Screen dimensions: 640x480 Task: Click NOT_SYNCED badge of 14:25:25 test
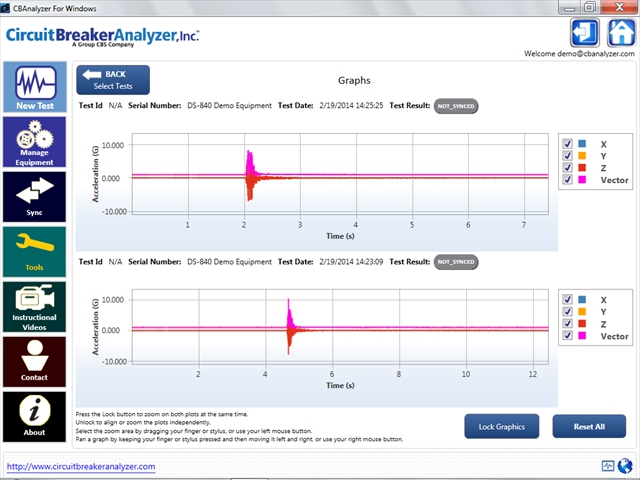(x=456, y=106)
